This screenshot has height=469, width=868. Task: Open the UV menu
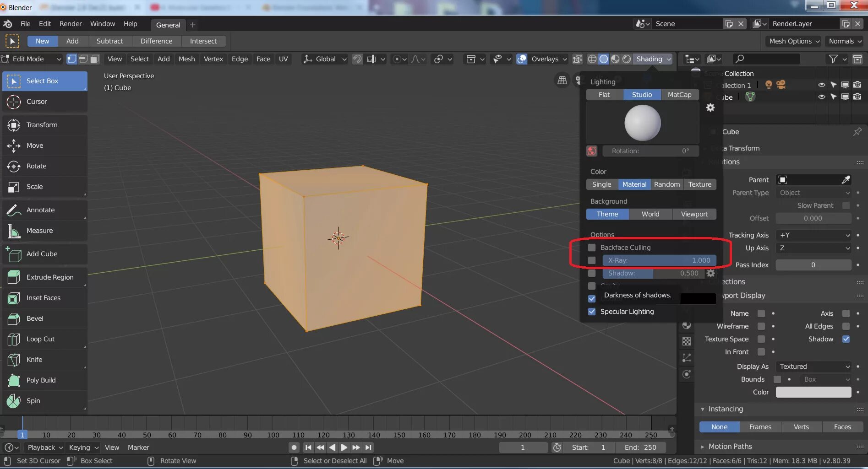click(284, 59)
